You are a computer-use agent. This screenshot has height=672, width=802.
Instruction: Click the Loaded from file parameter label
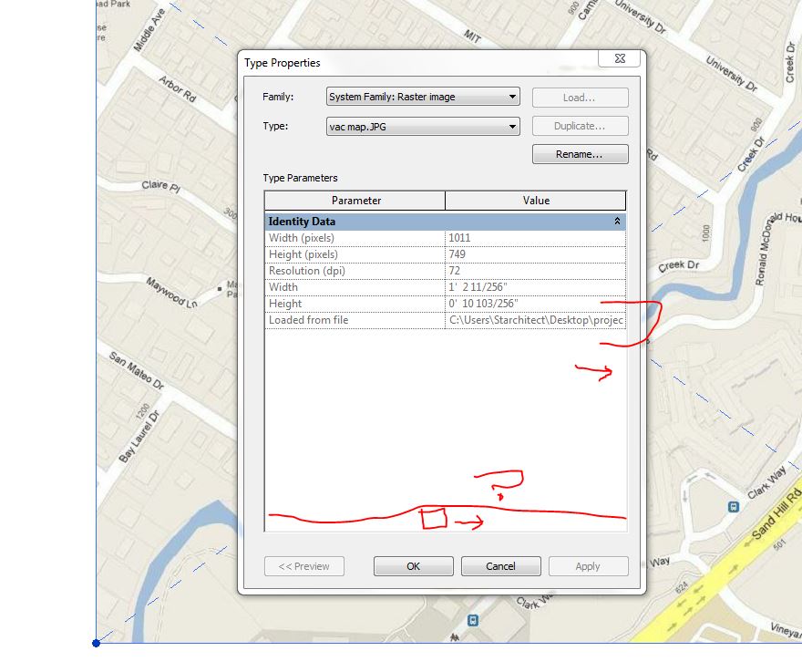pyautogui.click(x=308, y=320)
